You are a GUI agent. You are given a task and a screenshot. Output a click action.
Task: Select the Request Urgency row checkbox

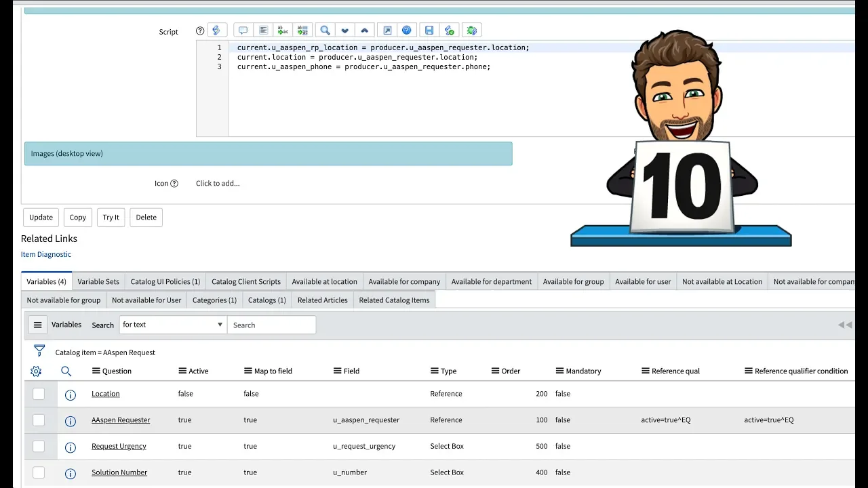[39, 447]
